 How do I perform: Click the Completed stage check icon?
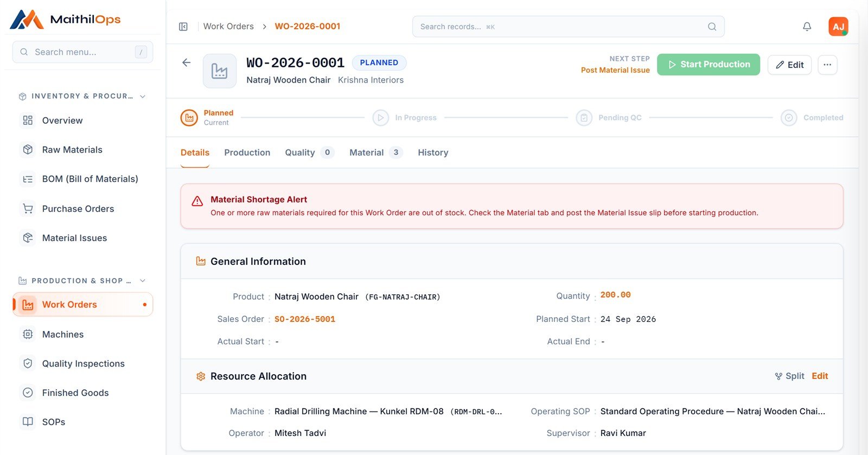(x=789, y=118)
